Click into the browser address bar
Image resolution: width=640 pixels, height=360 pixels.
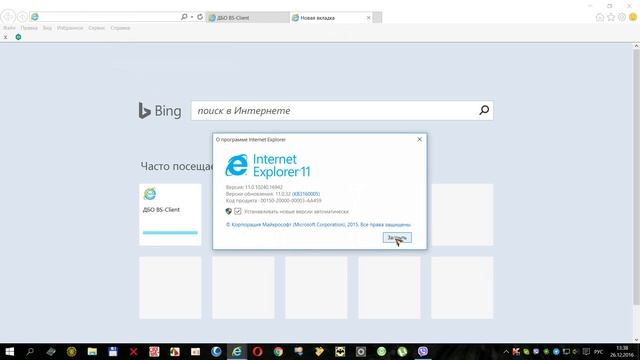point(106,17)
